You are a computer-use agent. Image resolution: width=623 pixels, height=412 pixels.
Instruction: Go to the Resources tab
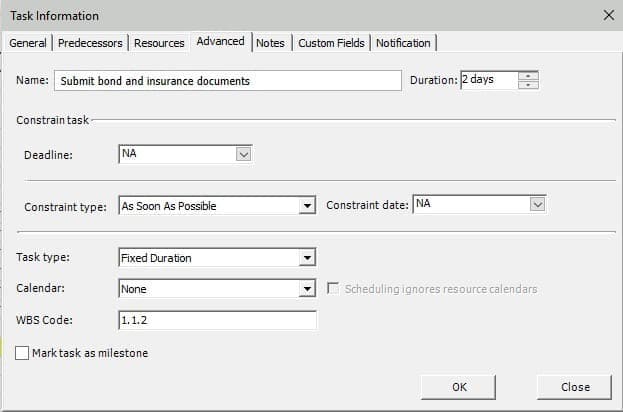pos(159,43)
